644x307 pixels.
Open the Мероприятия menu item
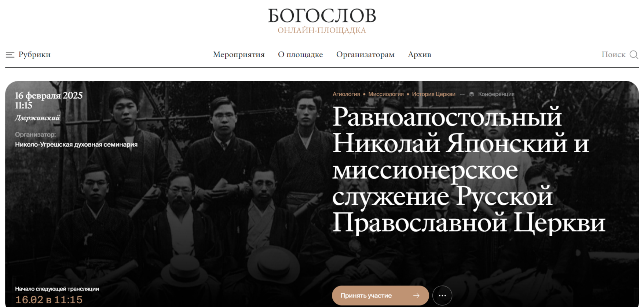[x=239, y=55]
